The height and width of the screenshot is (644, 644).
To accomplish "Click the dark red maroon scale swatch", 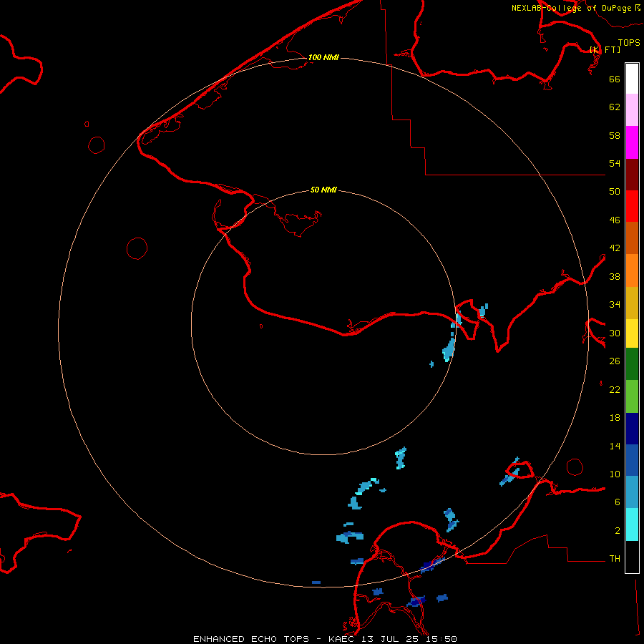I will tap(632, 175).
